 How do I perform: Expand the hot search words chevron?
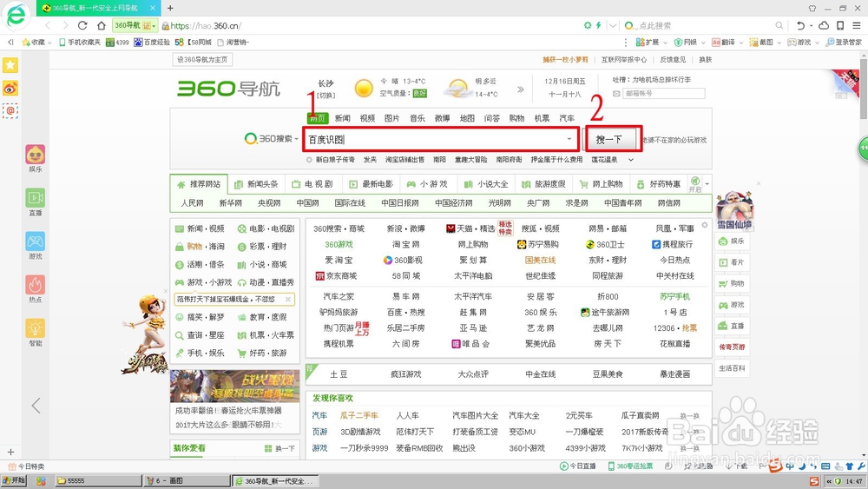(x=630, y=160)
